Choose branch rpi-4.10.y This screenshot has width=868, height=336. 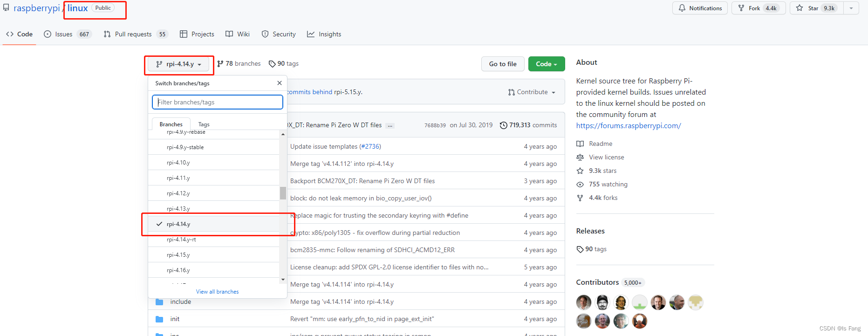click(x=214, y=163)
